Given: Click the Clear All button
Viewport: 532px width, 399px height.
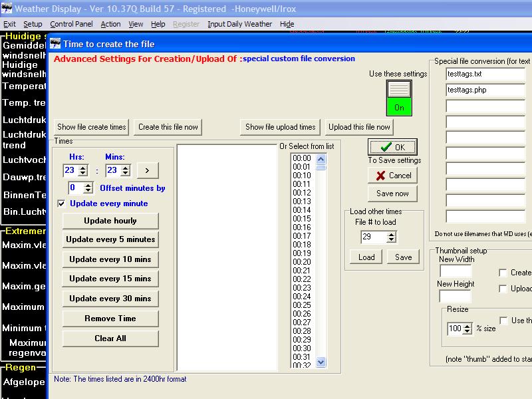Looking at the screenshot, I should pyautogui.click(x=110, y=338).
